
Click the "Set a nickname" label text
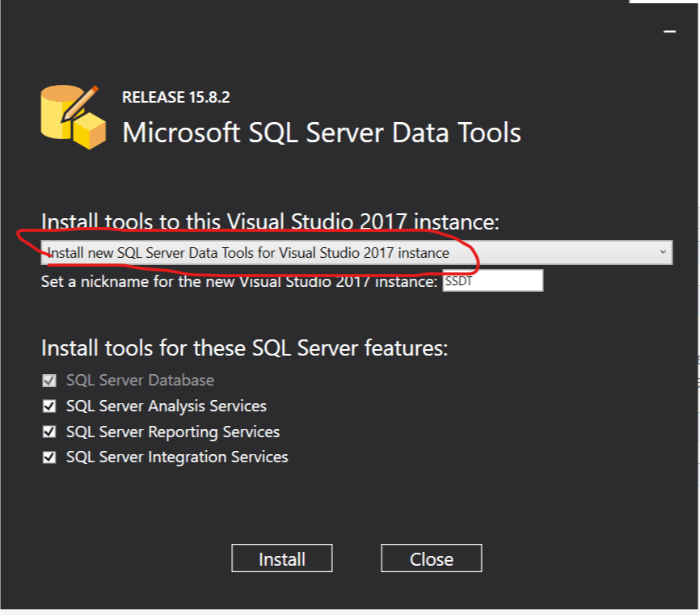[x=239, y=281]
